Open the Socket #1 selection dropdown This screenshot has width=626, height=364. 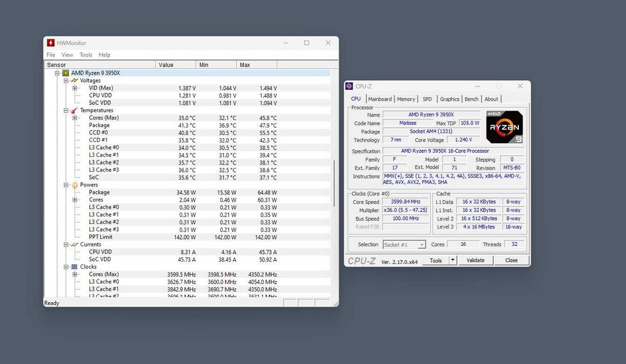click(421, 245)
